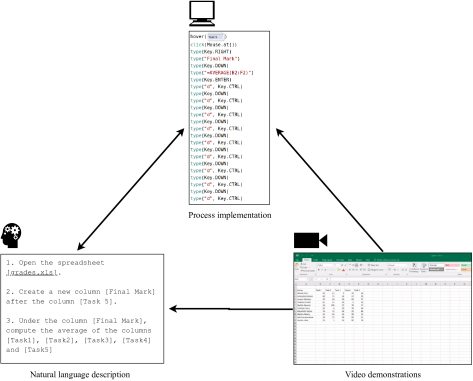
Task: Select the pink Bad cell style
Action: pyautogui.click(x=452, y=265)
